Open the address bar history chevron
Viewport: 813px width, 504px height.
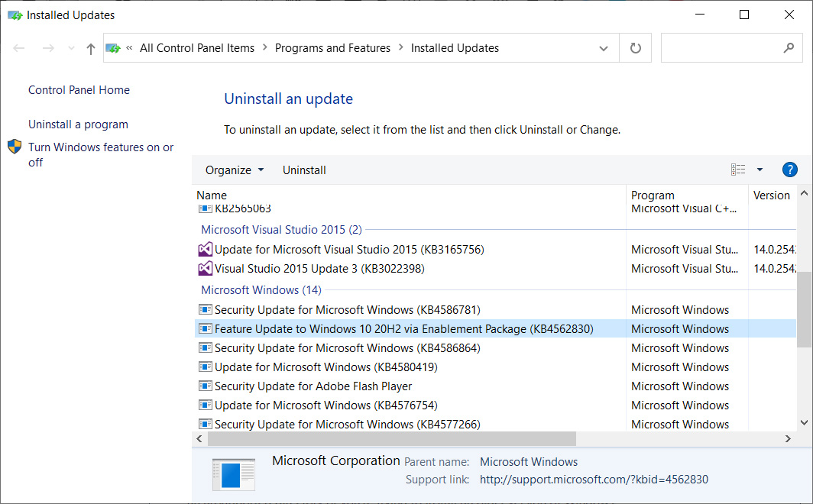(x=604, y=47)
